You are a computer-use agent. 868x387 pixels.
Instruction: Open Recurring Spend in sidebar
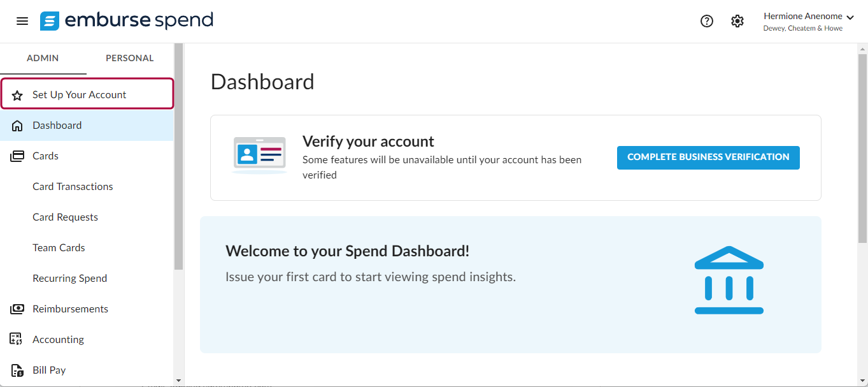(69, 279)
